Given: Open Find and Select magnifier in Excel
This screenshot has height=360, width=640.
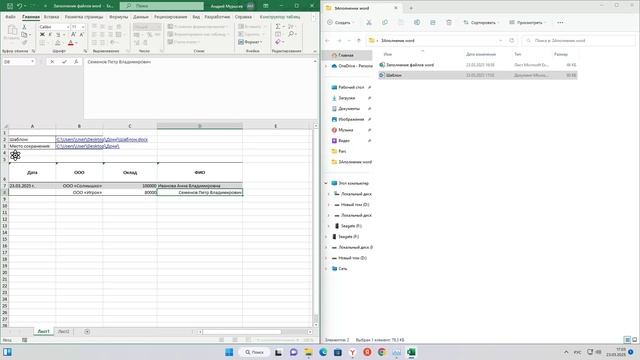Looking at the screenshot, I should pyautogui.click(x=291, y=34).
